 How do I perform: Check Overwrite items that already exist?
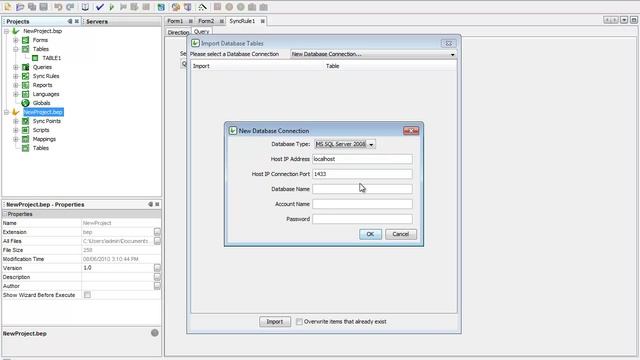pos(299,322)
